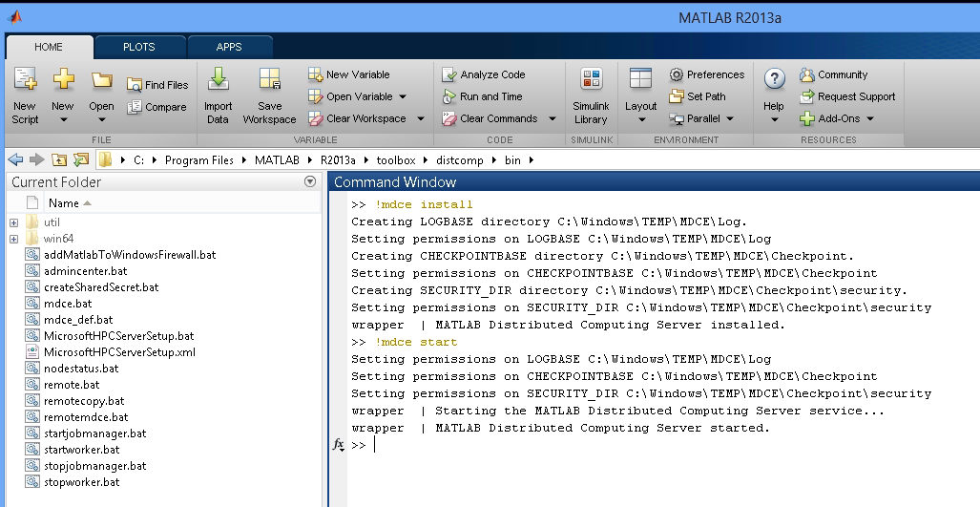Click the MATLAB logo in the title bar
The image size is (980, 507).
[15, 17]
